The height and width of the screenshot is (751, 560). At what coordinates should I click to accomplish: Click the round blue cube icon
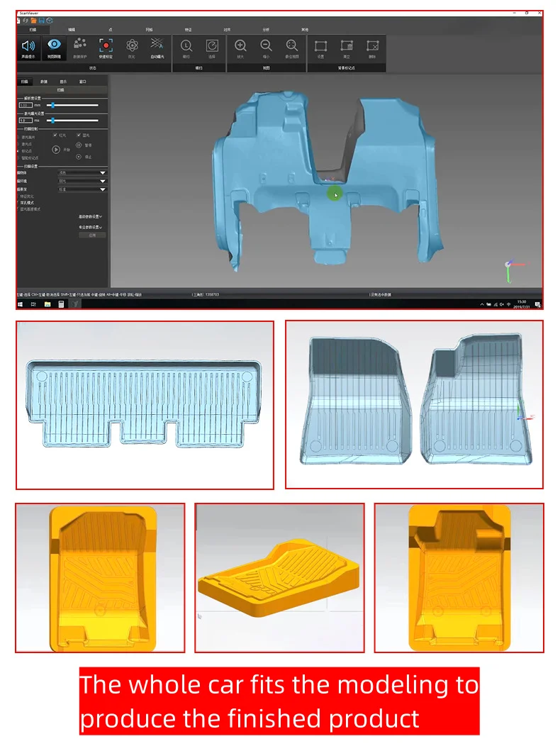point(50,21)
